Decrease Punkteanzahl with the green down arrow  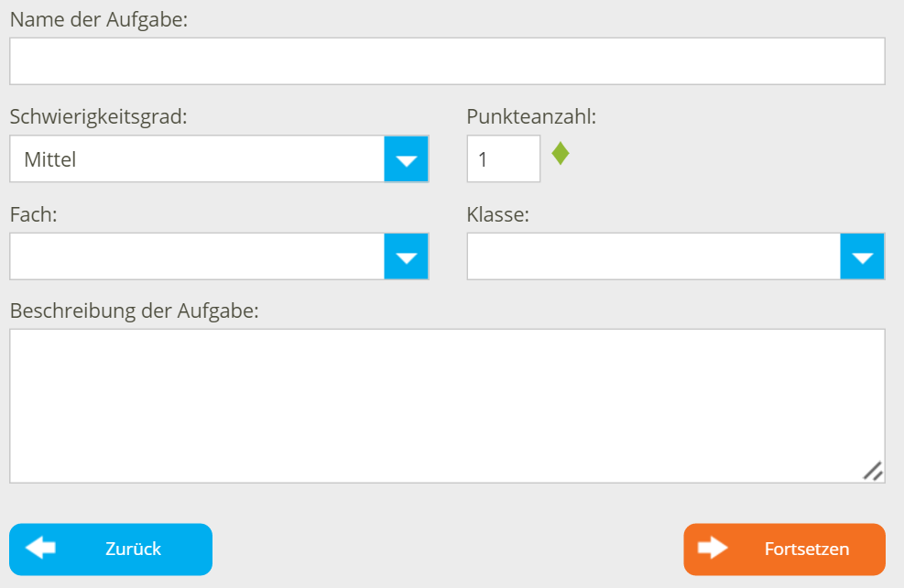coord(561,160)
